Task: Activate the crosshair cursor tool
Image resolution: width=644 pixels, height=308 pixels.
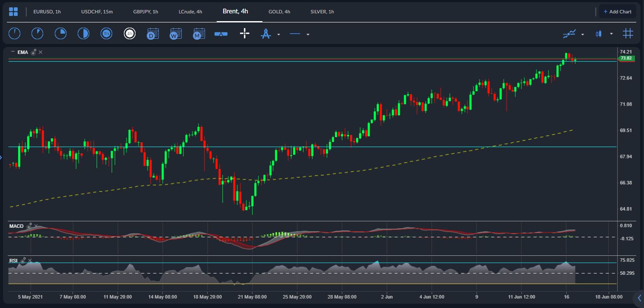Action: pos(245,33)
